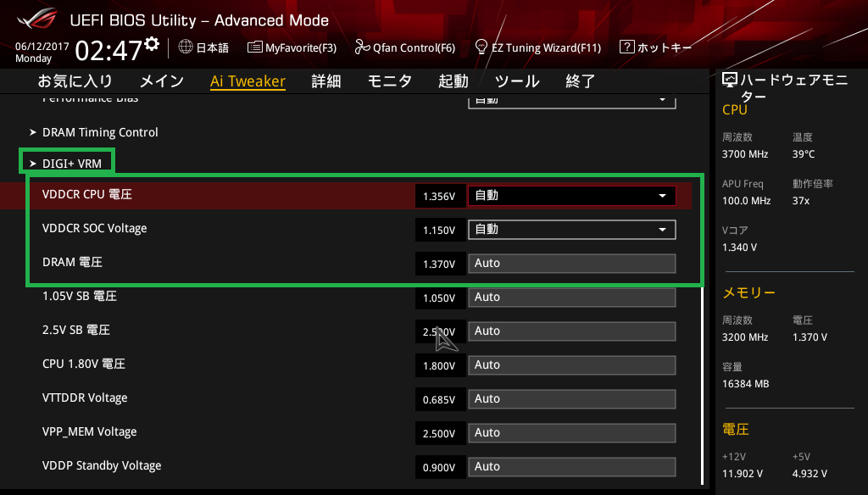This screenshot has height=495, width=868.
Task: Select 日本語 language button
Action: 213,47
